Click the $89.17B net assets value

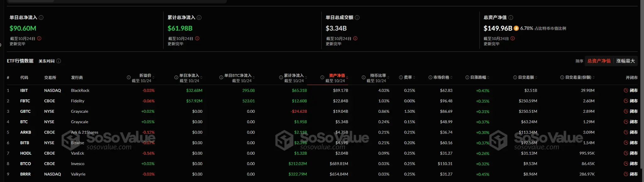coord(341,91)
